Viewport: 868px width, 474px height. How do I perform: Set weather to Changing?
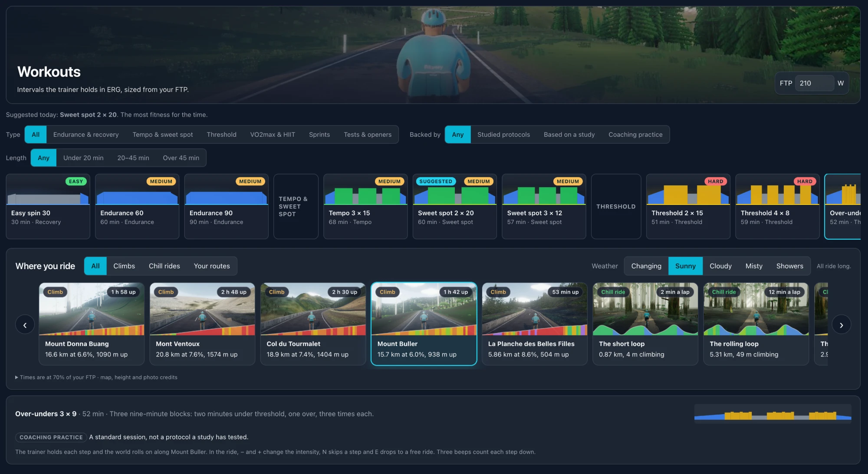[646, 266]
